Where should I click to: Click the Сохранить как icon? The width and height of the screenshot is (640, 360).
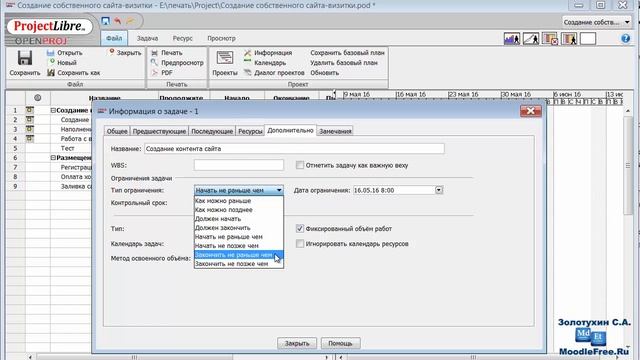click(51, 73)
